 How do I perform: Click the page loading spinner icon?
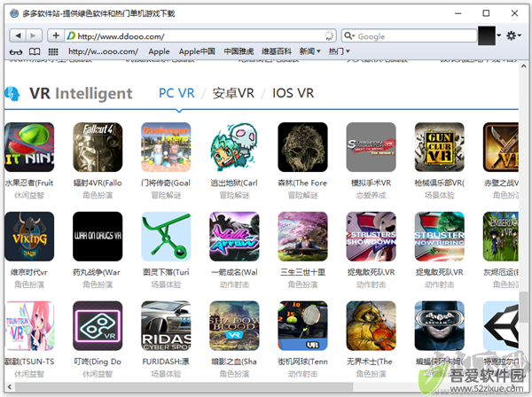(x=329, y=35)
